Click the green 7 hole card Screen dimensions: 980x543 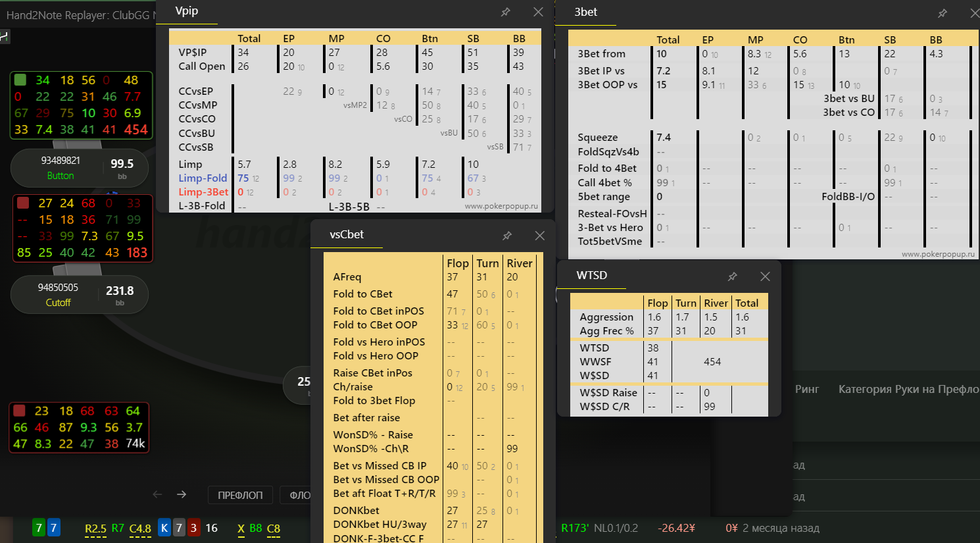pyautogui.click(x=39, y=528)
